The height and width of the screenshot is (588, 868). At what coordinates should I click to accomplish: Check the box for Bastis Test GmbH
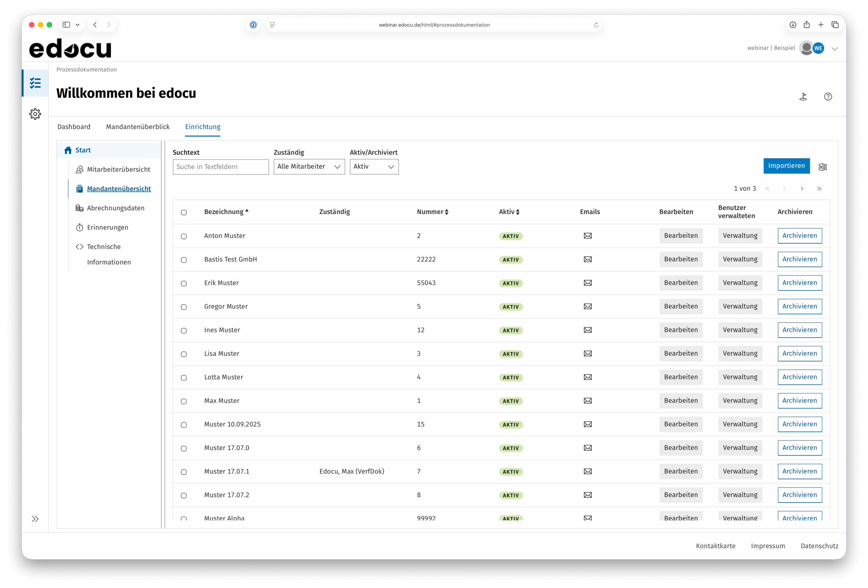(184, 260)
